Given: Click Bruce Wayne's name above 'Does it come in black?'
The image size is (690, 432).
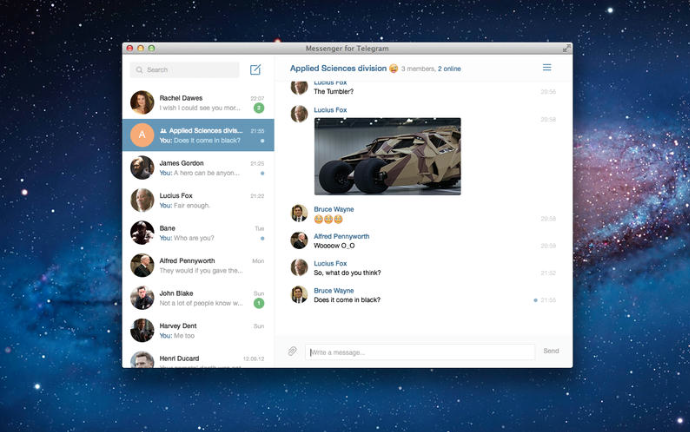Looking at the screenshot, I should point(334,291).
